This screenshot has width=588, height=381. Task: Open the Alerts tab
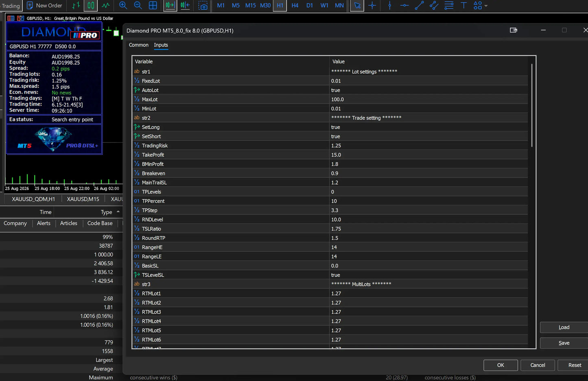44,223
